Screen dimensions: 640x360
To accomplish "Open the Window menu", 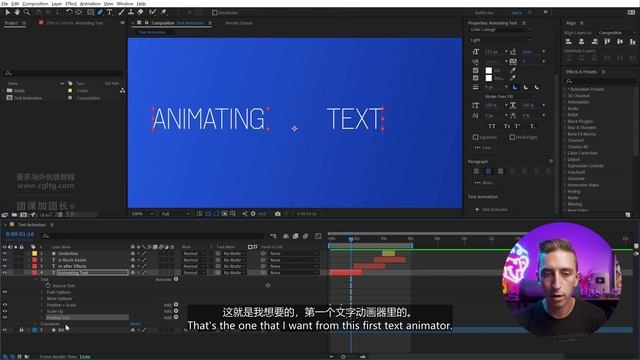I will point(125,4).
